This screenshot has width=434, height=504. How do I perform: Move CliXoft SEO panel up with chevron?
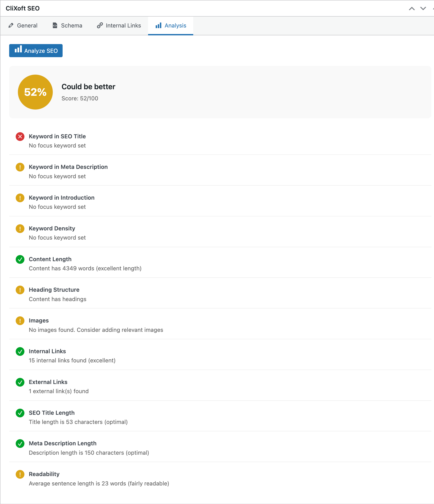click(x=412, y=9)
